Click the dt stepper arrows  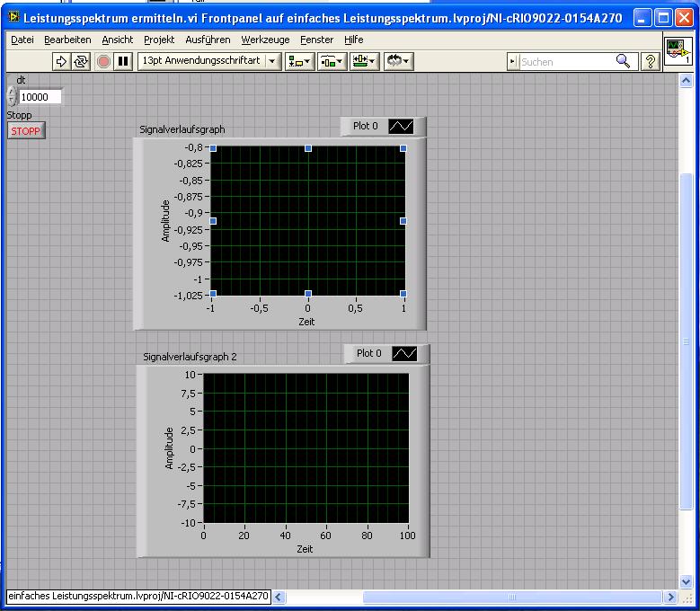point(12,97)
